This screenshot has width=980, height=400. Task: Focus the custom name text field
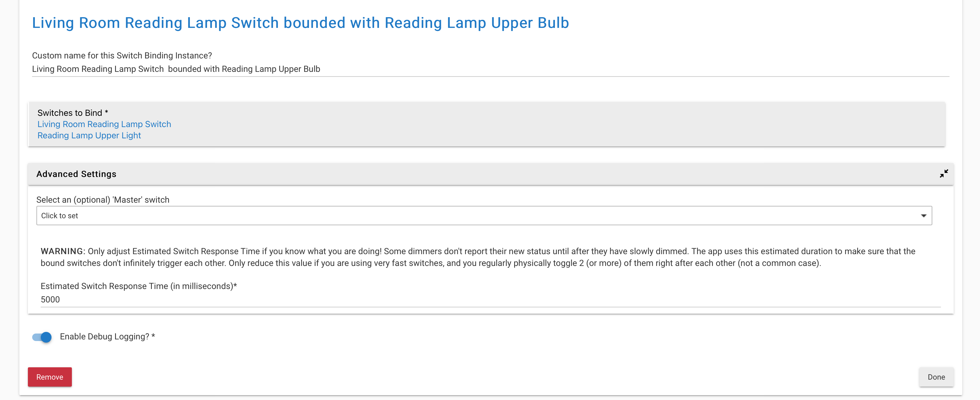click(490, 69)
